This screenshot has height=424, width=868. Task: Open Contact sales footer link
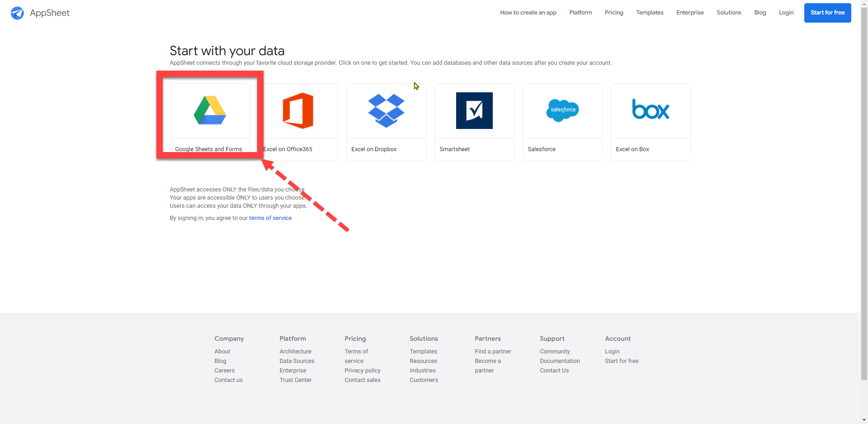[x=363, y=380]
